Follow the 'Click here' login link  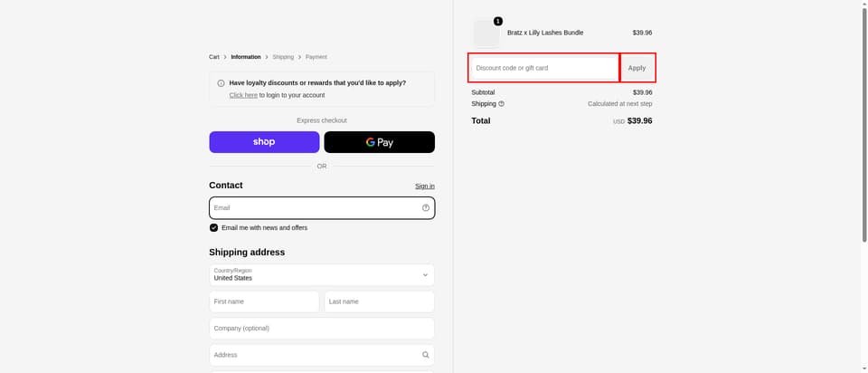pos(243,95)
